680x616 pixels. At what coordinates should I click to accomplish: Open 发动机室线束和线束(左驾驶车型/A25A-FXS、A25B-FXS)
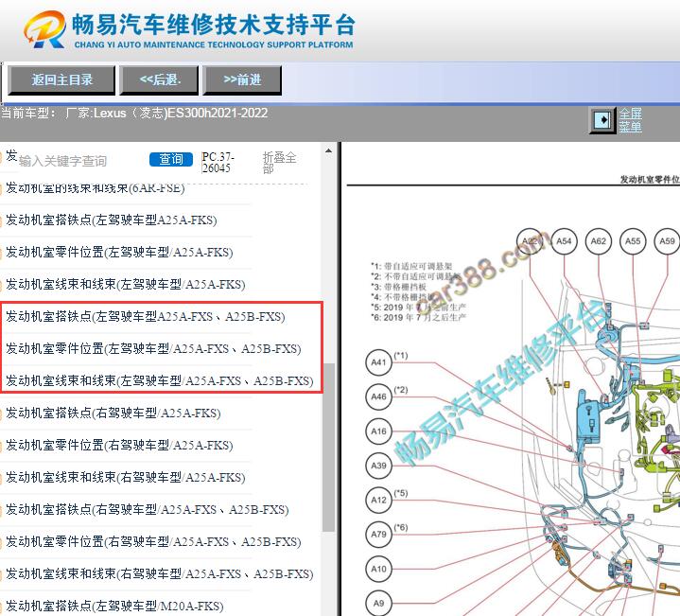point(159,380)
